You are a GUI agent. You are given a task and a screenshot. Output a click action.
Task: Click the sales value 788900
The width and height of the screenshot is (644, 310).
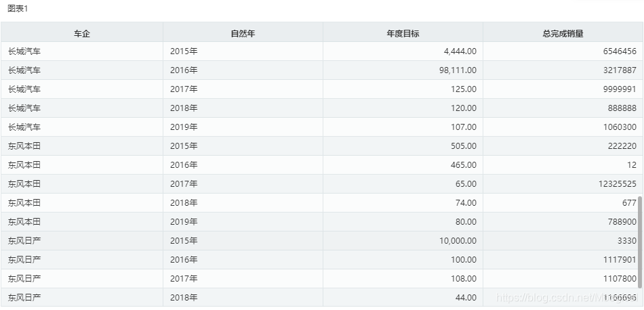(x=622, y=222)
